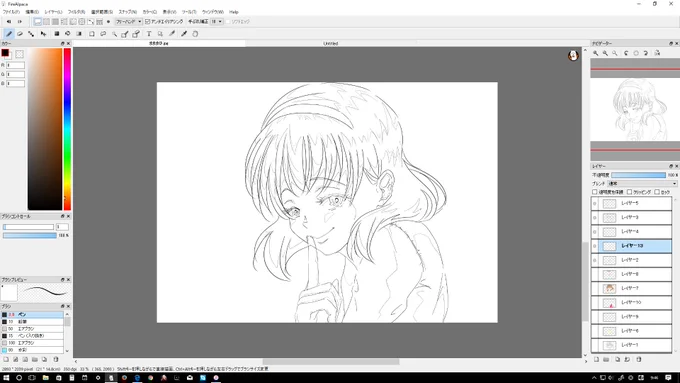Add new brush in brush panel
The image size is (680, 383).
[6, 359]
